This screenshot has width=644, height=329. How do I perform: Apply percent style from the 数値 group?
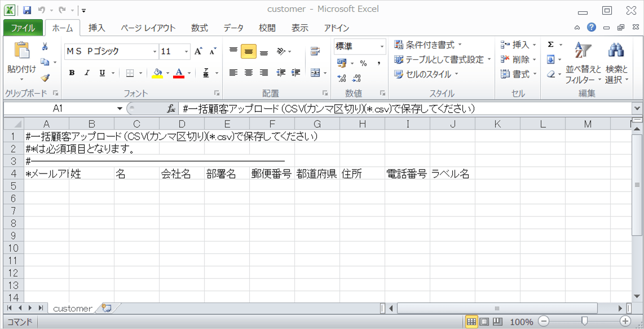point(363,62)
